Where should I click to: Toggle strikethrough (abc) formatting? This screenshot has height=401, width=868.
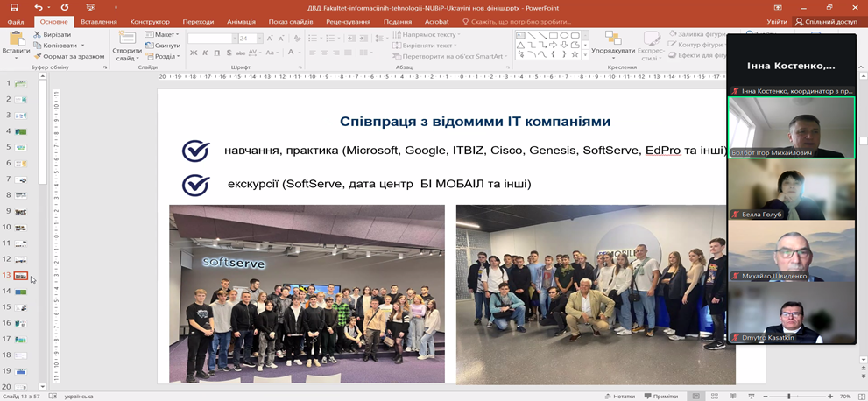coord(240,53)
